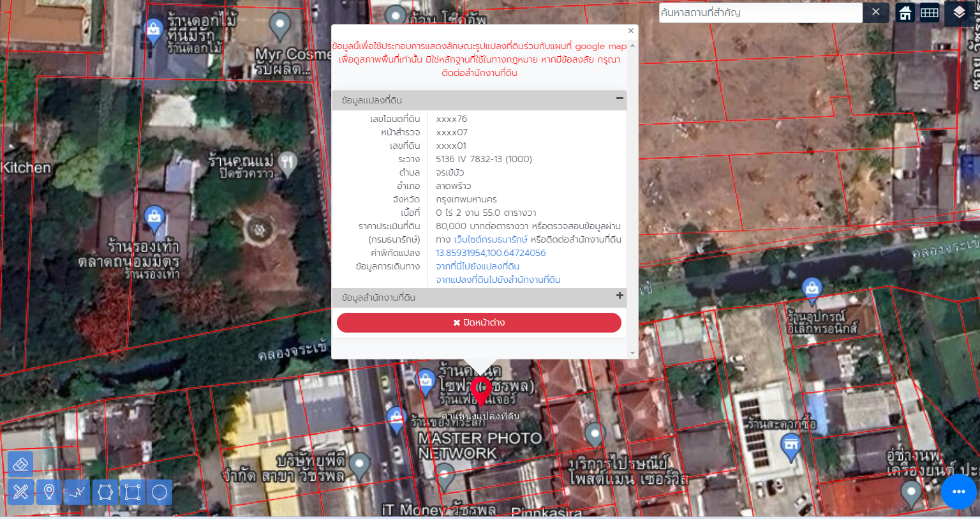Image resolution: width=980 pixels, height=519 pixels.
Task: Click the popup scrollbar down arrow
Action: coord(632,353)
